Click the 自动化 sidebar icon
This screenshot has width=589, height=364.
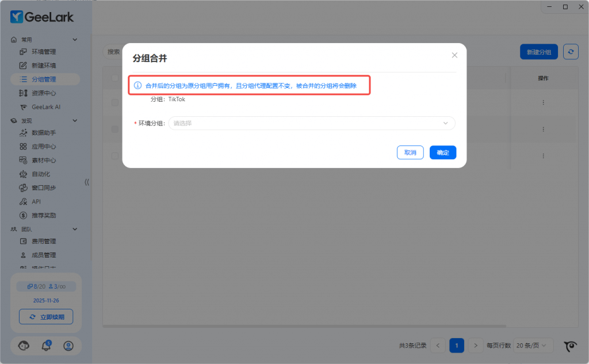[x=24, y=174]
